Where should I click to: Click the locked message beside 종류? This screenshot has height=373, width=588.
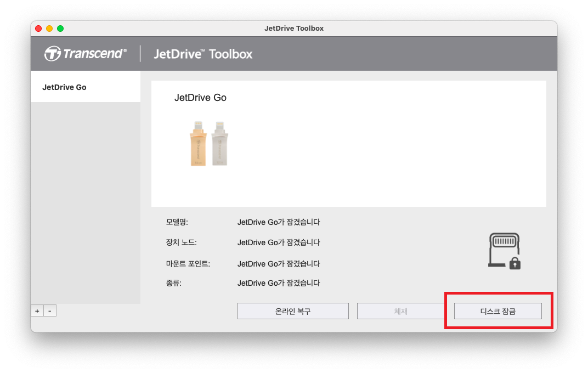[279, 283]
